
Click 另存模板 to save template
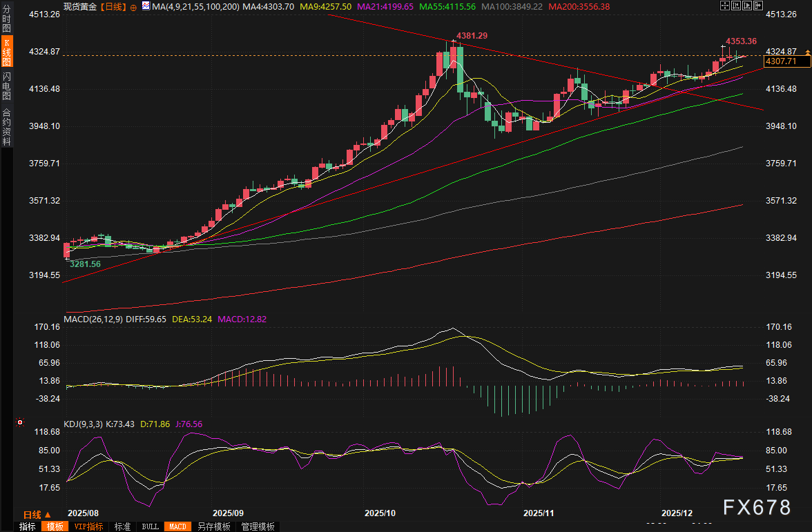tap(213, 526)
